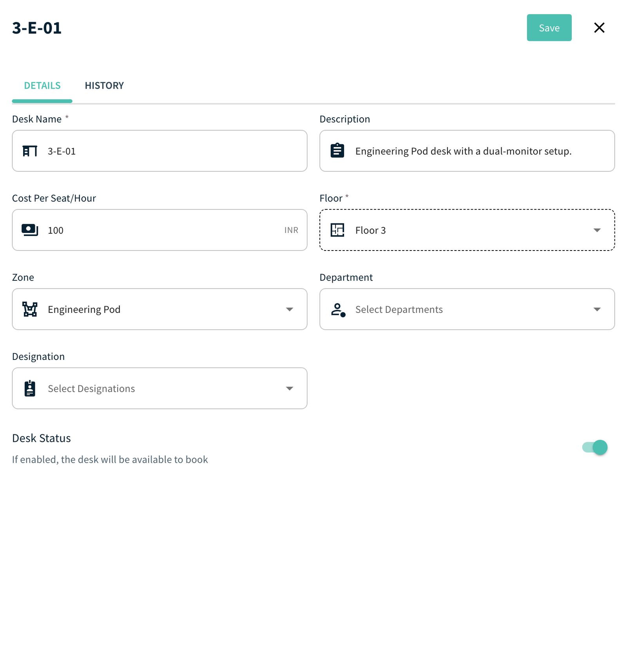Close the 3-E-01 desk panel

[599, 27]
